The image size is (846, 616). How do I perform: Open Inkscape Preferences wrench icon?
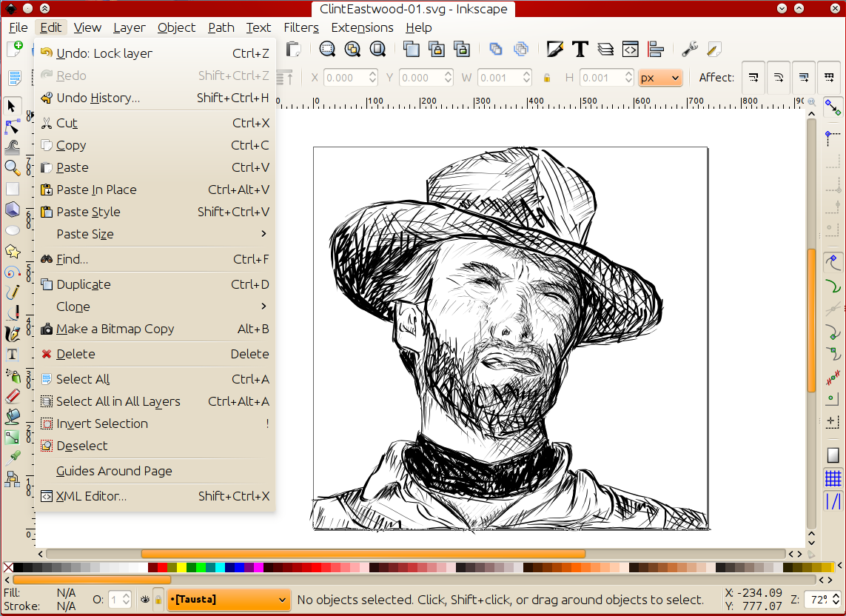[x=690, y=49]
